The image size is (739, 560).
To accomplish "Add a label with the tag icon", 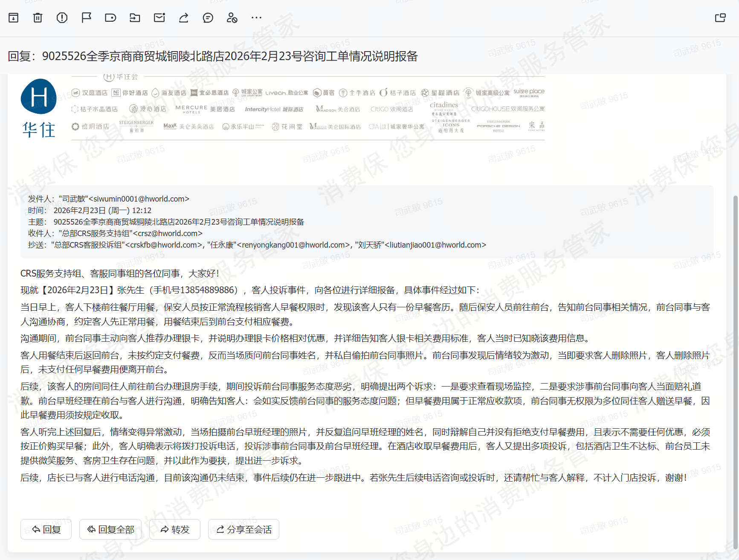I will (x=110, y=18).
